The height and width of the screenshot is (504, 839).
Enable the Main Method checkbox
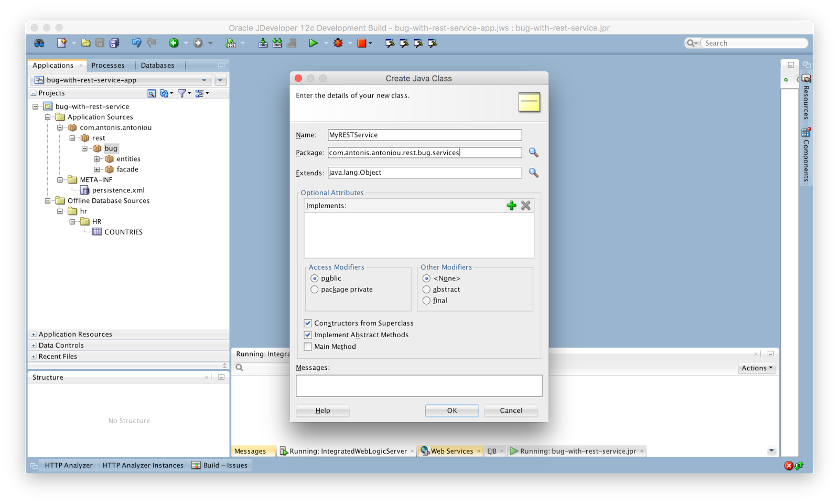click(x=308, y=347)
